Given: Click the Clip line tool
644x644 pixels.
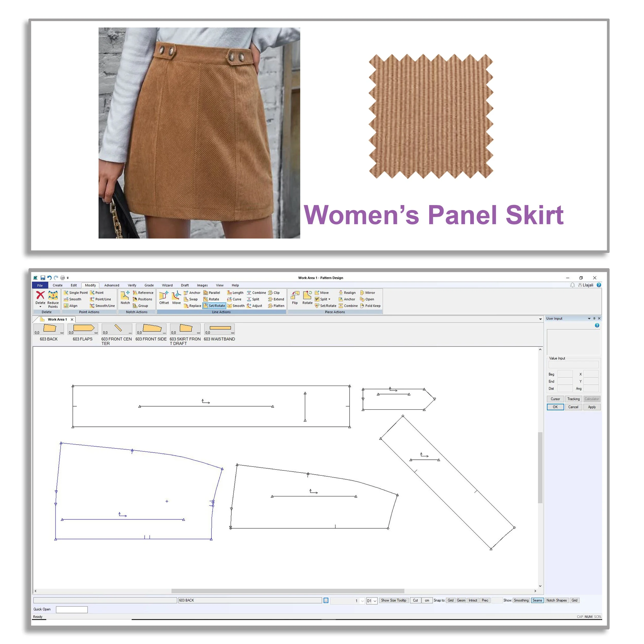Looking at the screenshot, I should pos(274,293).
